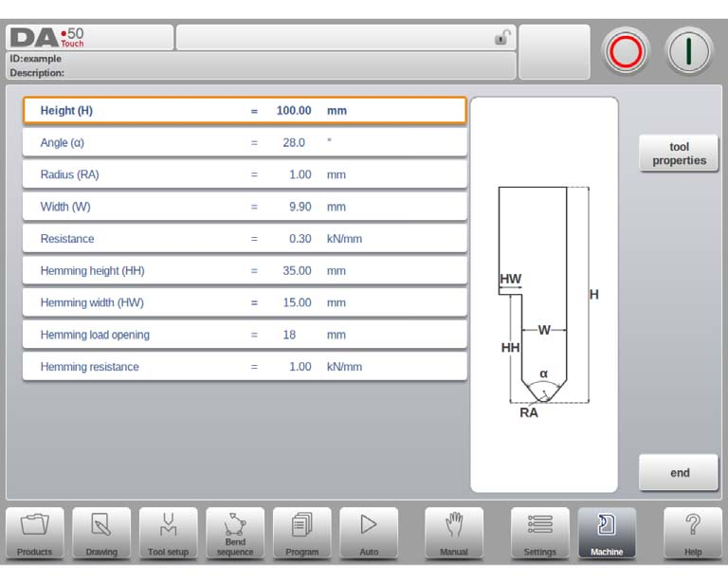The image size is (728, 583).
Task: Open the Help question mark
Action: click(692, 533)
